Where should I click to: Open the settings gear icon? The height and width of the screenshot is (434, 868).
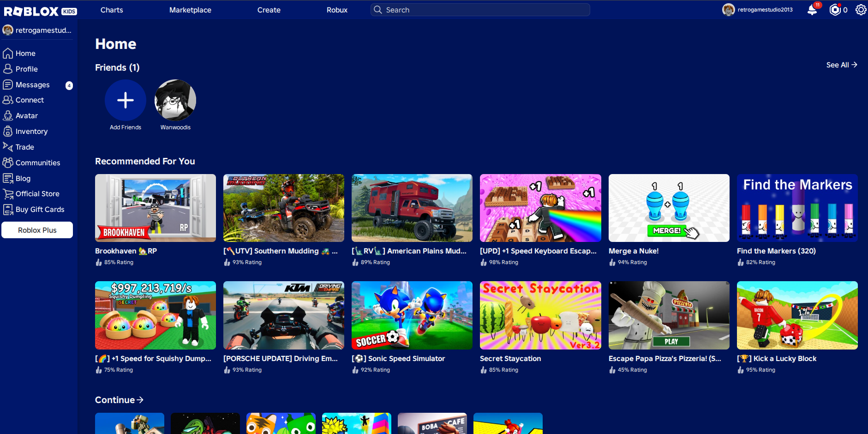coord(861,10)
